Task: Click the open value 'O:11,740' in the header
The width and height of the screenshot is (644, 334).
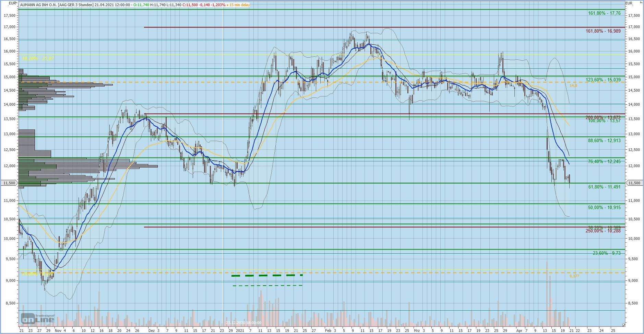Action: [x=142, y=5]
